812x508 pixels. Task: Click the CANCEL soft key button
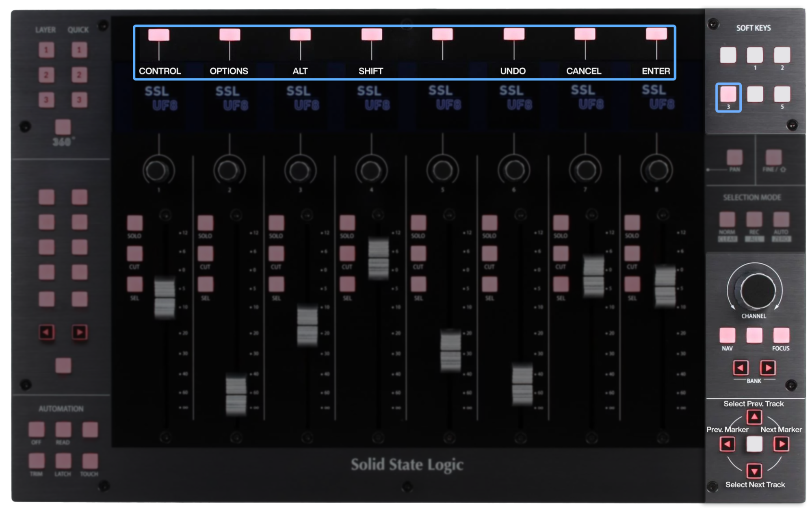[585, 35]
